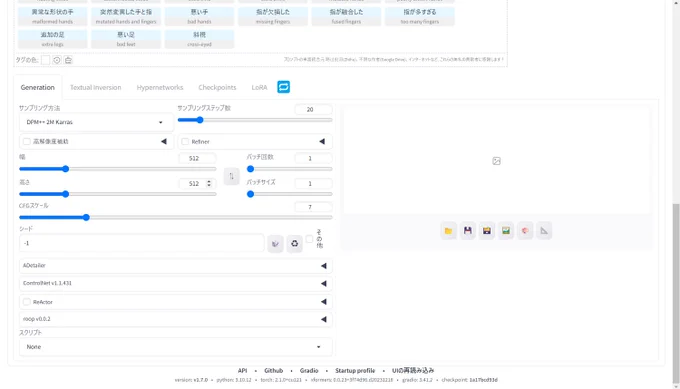The image size is (680, 389).
Task: Toggle the 高解像度補助 checkbox
Action: tap(27, 141)
